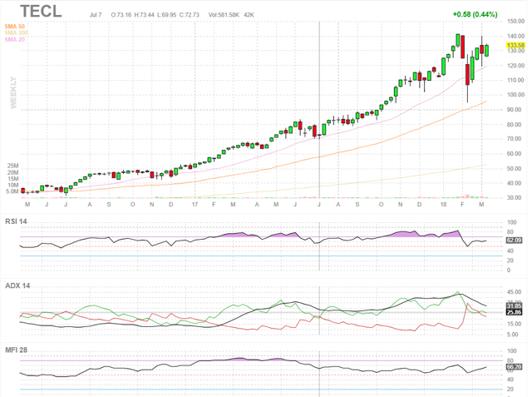Click the open price O:73.16 value
The width and height of the screenshot is (532, 397).
click(x=121, y=15)
